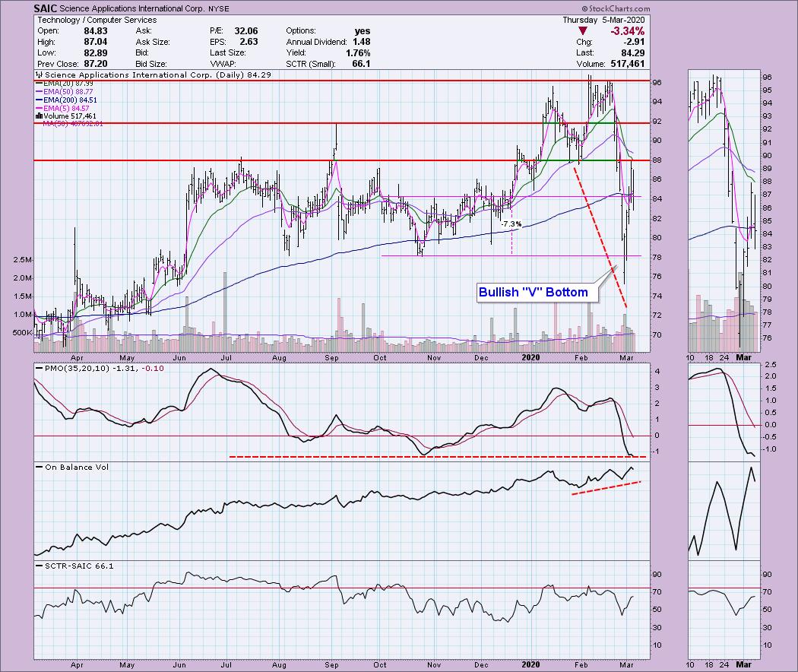Click the EMA(5) magenta legend swatch
Image resolution: width=798 pixels, height=672 pixels.
point(39,109)
